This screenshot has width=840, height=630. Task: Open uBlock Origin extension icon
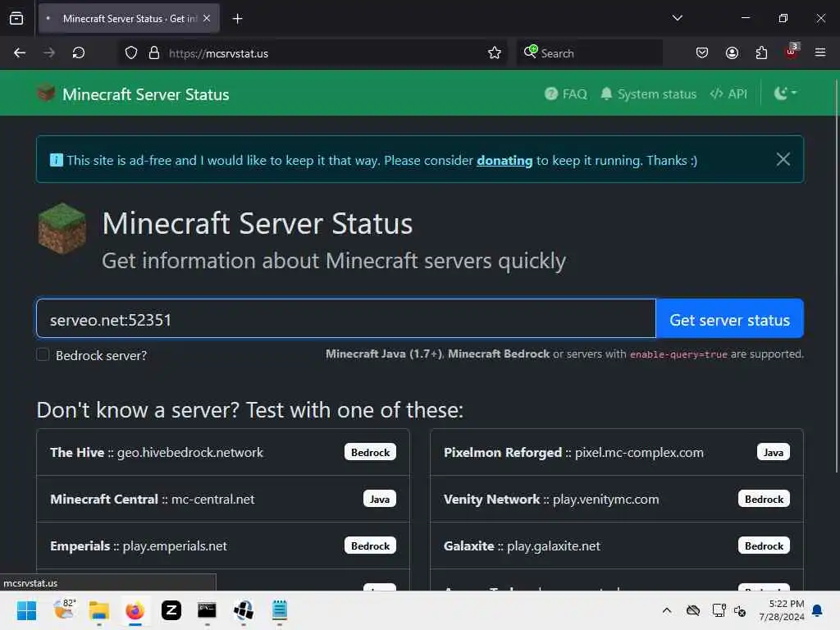(792, 52)
